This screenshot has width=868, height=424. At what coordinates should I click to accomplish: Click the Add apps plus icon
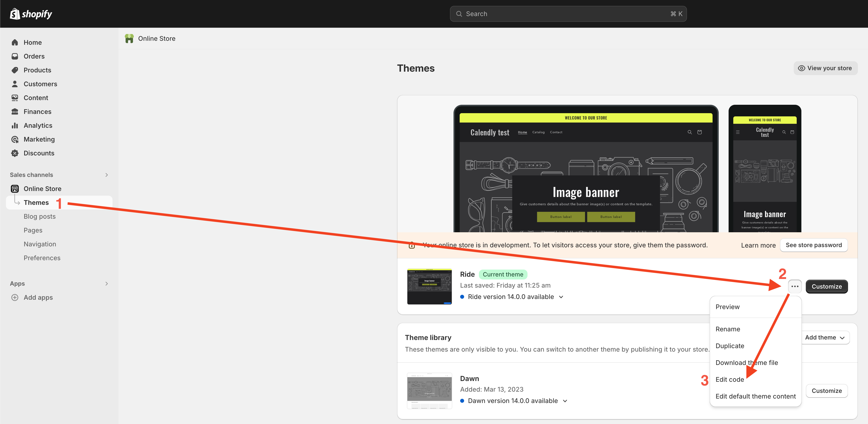[x=15, y=297]
